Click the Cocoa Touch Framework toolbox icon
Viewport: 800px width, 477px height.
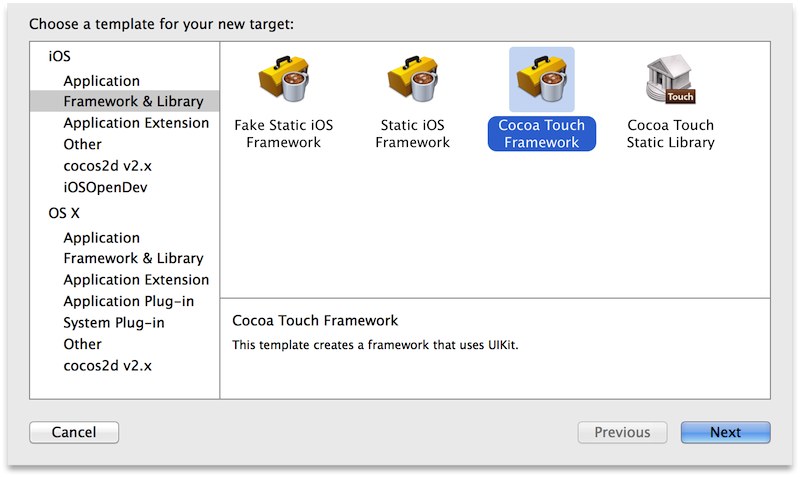(x=541, y=80)
